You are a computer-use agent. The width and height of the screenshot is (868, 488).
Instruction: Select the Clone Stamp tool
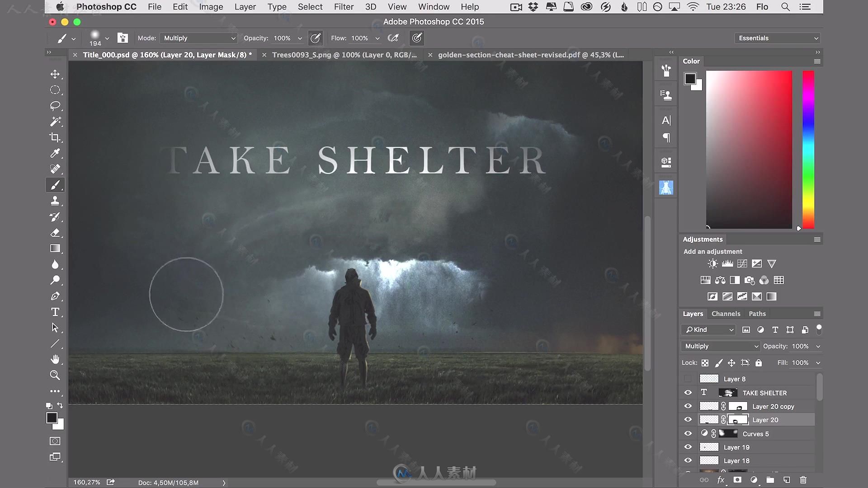(55, 201)
